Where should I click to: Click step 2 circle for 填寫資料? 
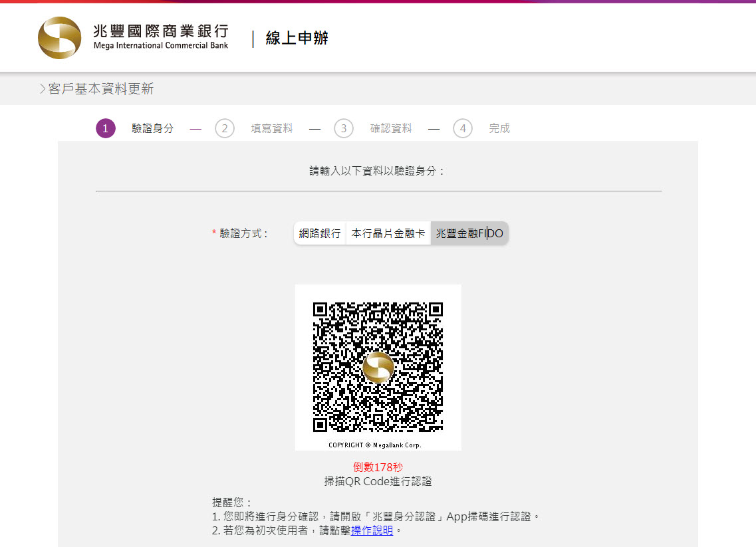225,128
